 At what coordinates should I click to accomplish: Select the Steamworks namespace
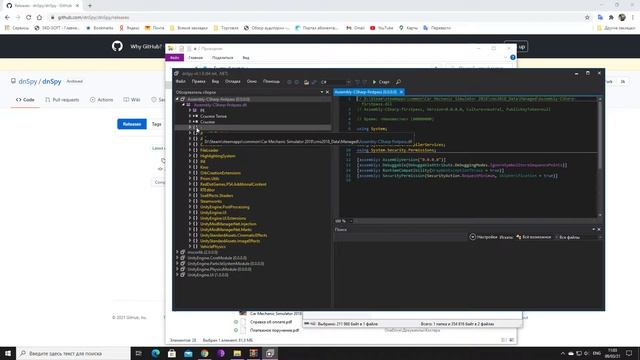(x=211, y=201)
